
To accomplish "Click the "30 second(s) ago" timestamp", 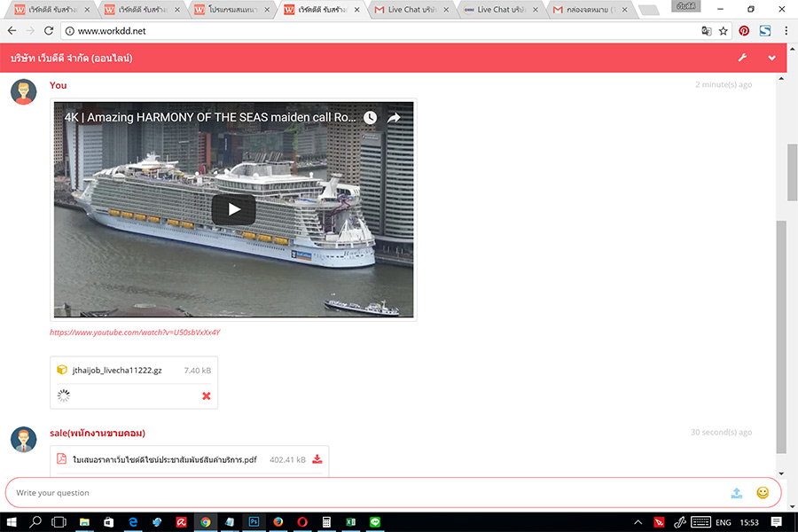I will (721, 432).
